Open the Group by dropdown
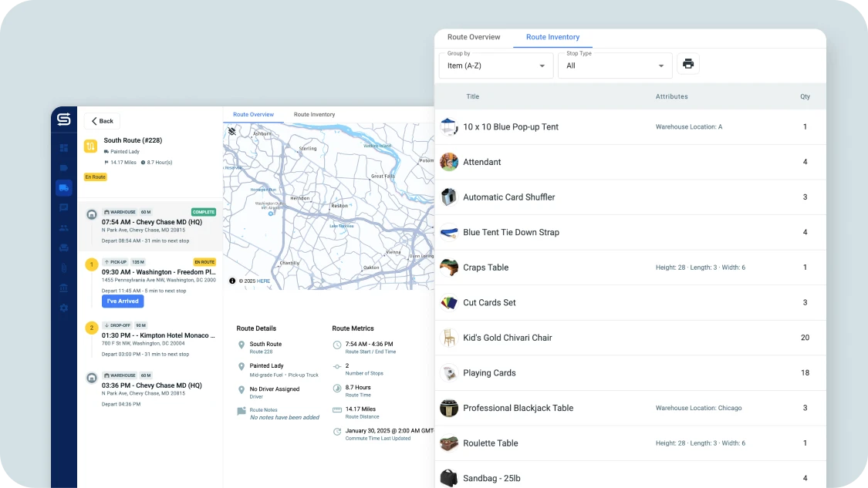Screen dimensions: 868x488 tap(496, 66)
